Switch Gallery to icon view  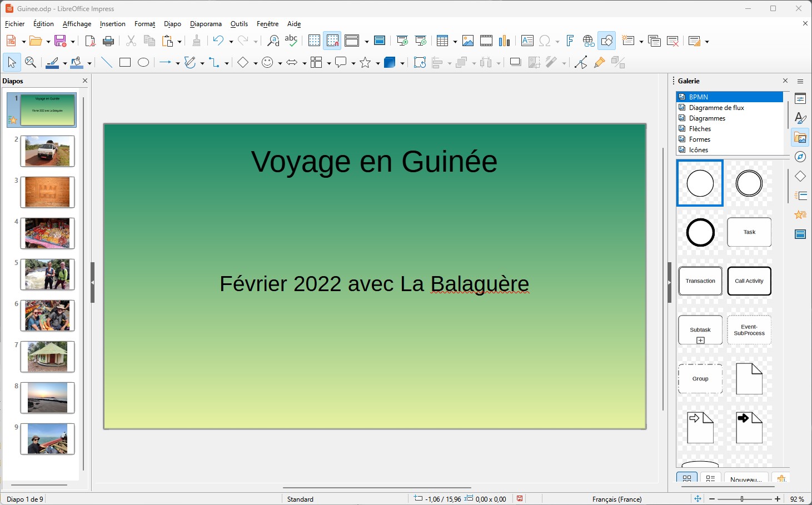tap(687, 478)
